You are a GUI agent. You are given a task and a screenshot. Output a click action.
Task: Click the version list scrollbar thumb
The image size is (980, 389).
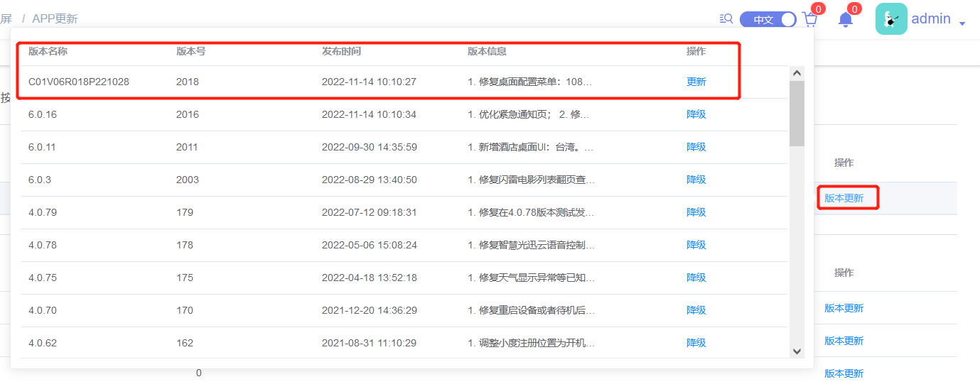(x=797, y=112)
